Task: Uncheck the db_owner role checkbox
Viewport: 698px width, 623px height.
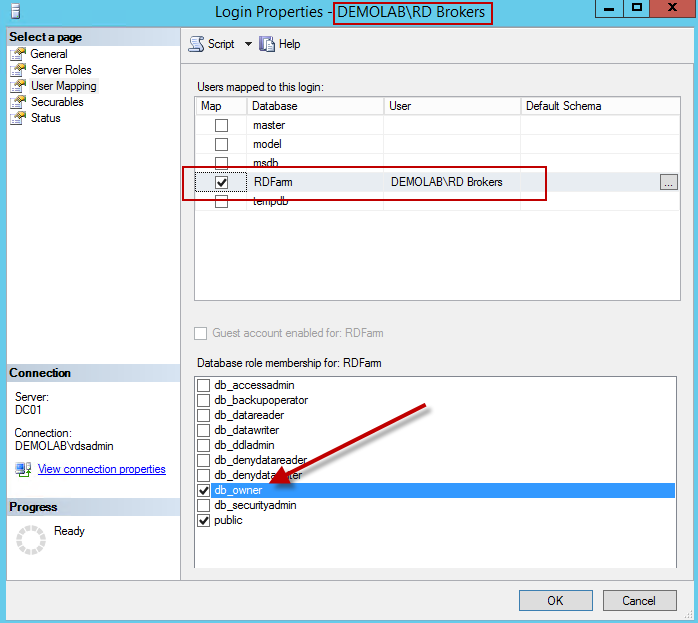Action: pos(204,490)
